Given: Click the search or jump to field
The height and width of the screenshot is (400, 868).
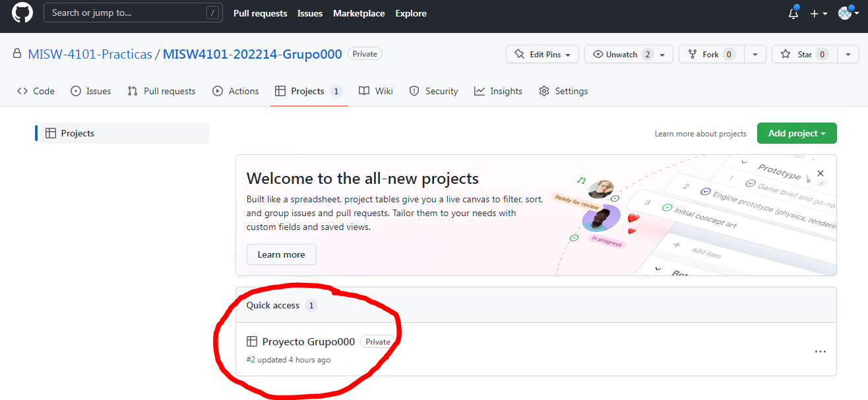Looking at the screenshot, I should [132, 12].
